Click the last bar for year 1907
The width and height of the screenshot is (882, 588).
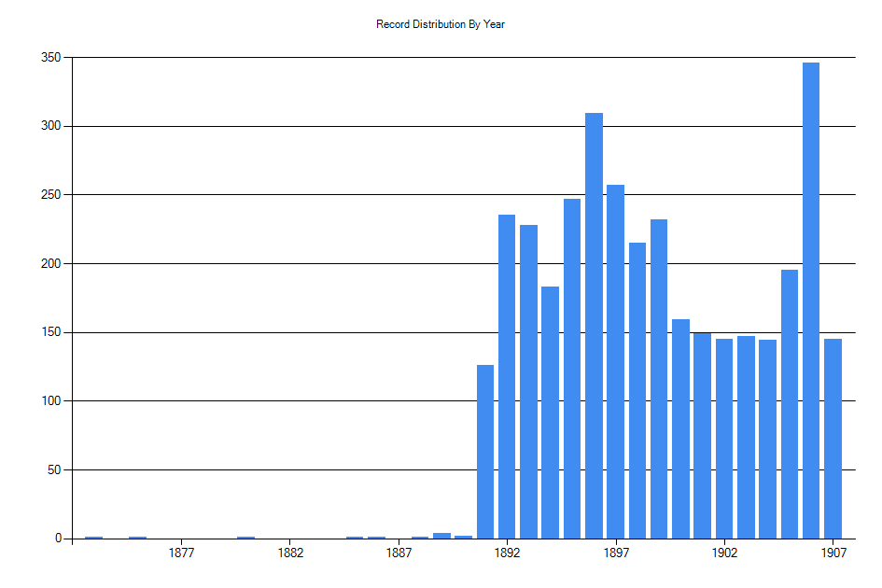point(833,439)
